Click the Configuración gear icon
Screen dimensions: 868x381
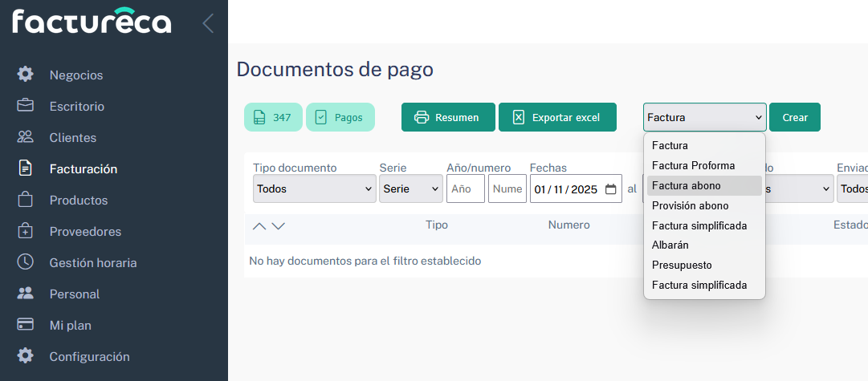click(25, 355)
